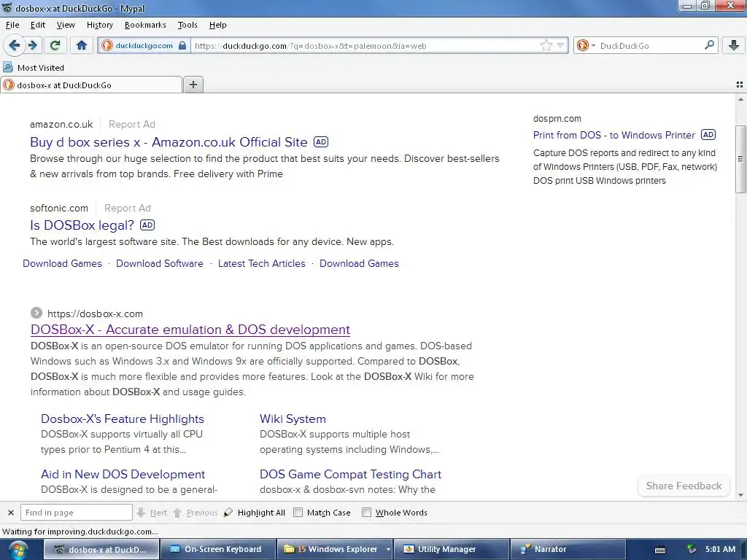Click Report Ad next to amazon.co.uk

[x=132, y=124]
